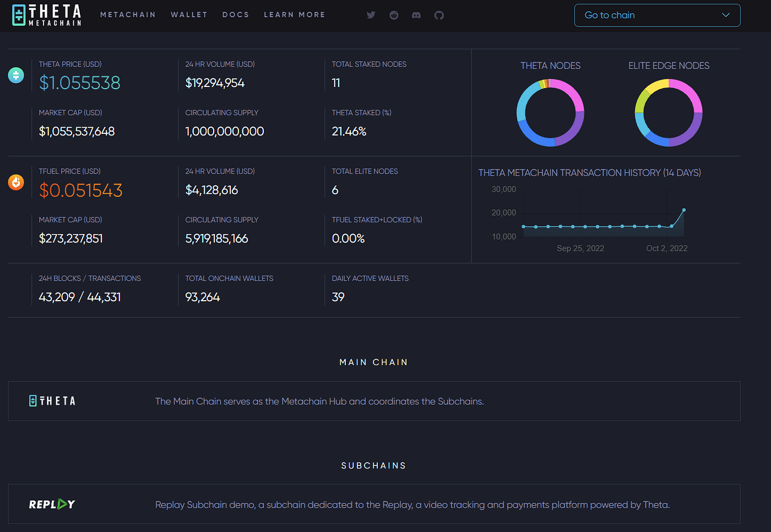This screenshot has width=771, height=532.
Task: Click the SUBCHAINS section heading
Action: pos(374,465)
